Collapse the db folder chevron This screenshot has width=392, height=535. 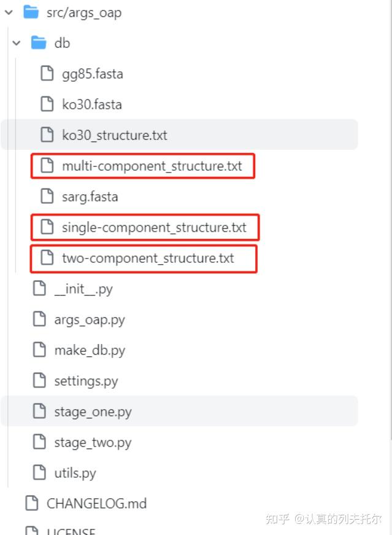17,43
